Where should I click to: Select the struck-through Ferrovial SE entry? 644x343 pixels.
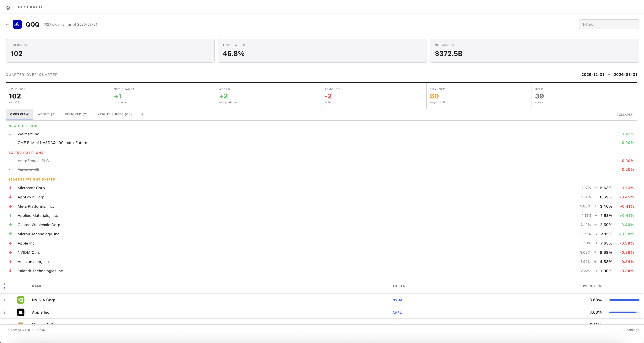28,169
